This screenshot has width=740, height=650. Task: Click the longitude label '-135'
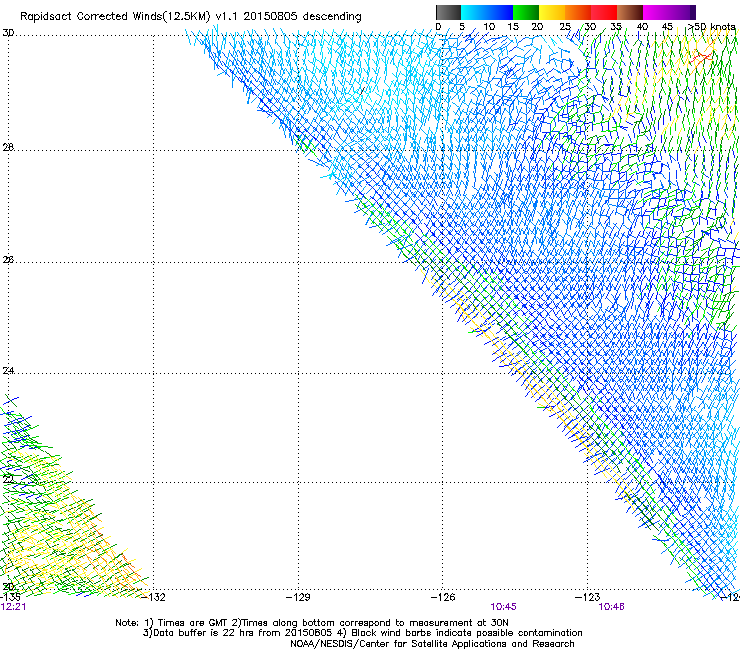coord(10,597)
